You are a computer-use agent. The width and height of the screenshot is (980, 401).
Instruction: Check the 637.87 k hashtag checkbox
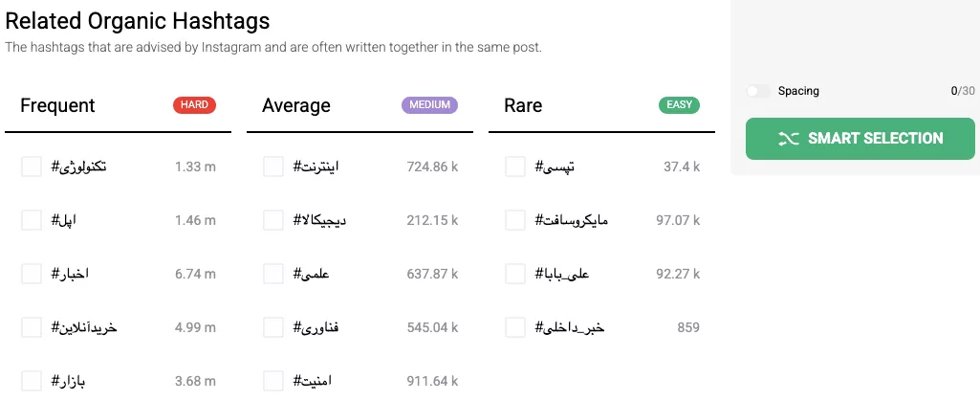[273, 274]
